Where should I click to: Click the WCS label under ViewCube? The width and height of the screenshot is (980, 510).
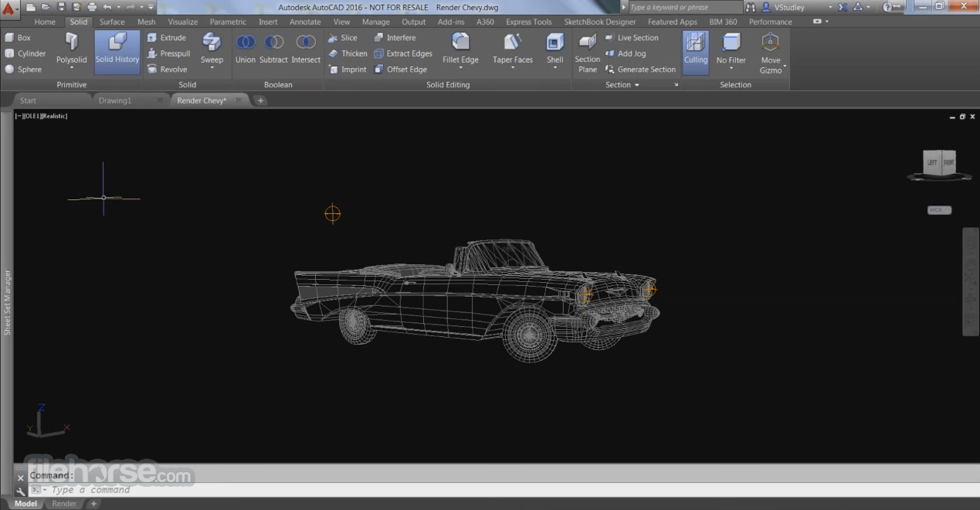939,210
